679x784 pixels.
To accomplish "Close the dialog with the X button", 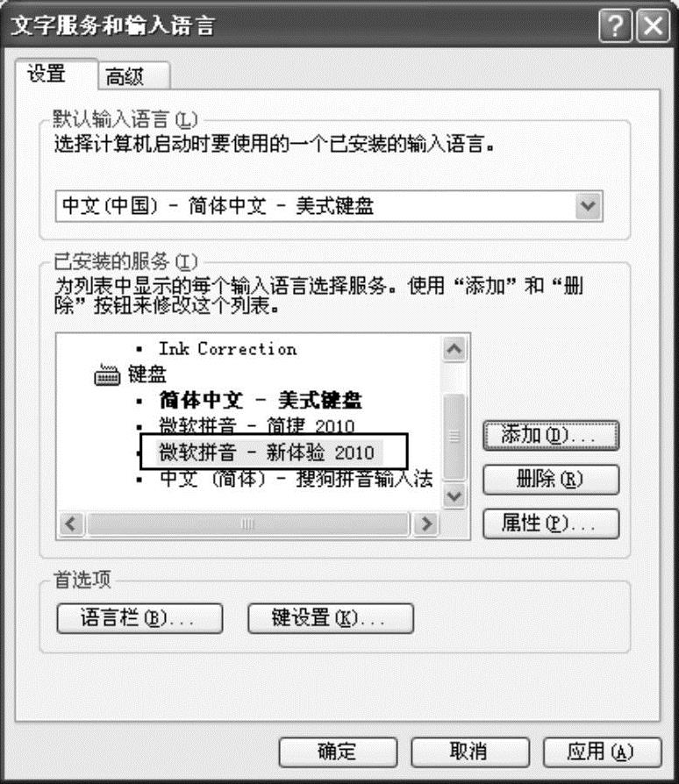I will tap(653, 25).
